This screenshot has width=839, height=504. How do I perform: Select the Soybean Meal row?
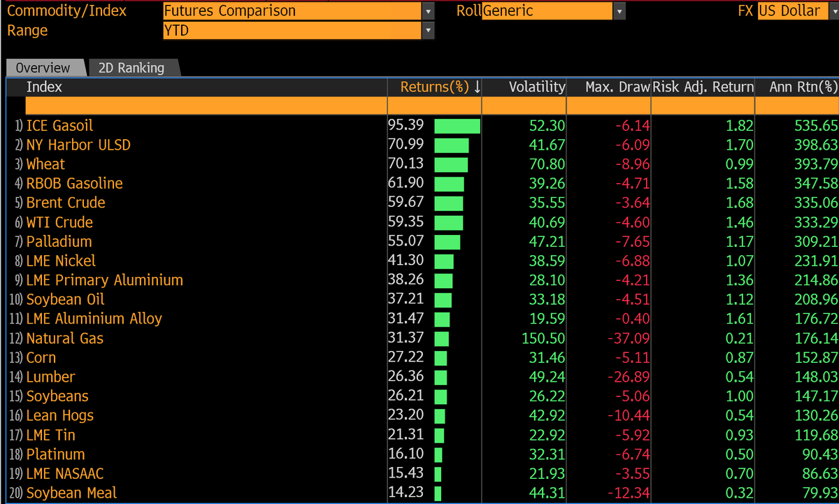tap(422, 493)
